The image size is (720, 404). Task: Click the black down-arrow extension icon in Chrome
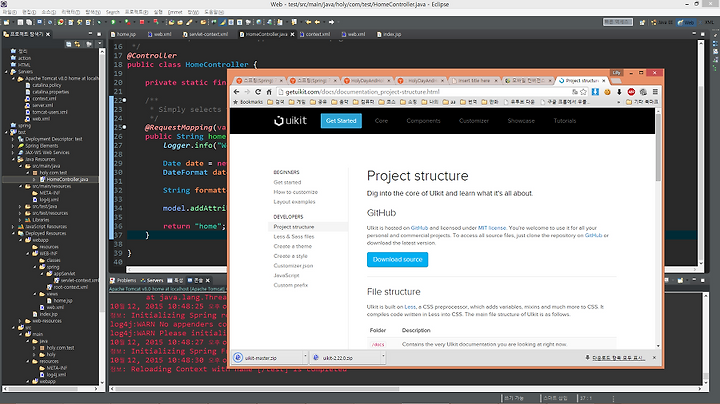point(619,92)
